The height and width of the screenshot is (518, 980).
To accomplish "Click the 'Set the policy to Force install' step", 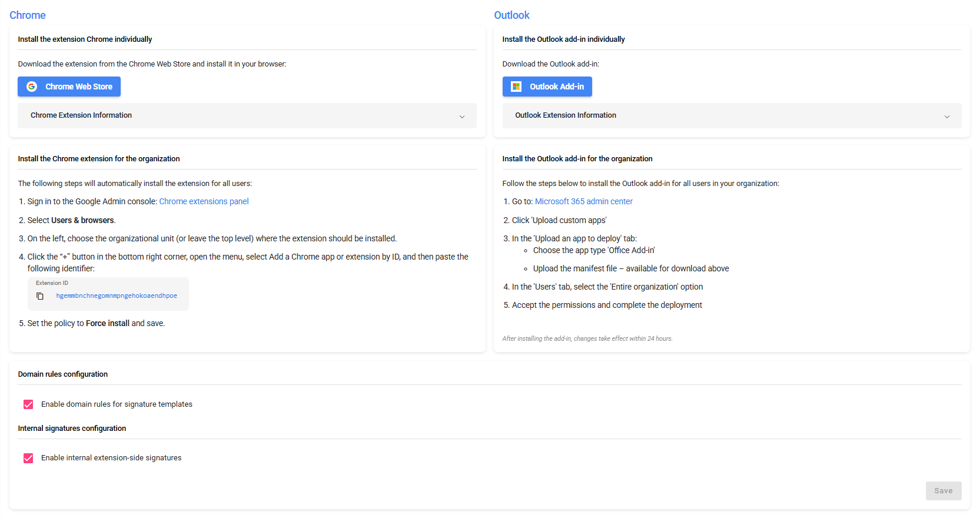I will [96, 323].
